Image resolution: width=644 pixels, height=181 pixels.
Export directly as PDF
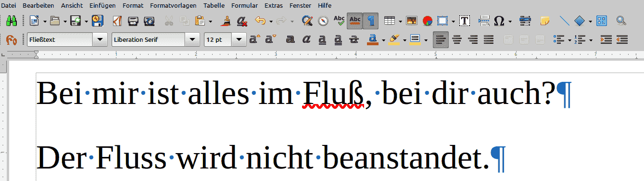117,21
